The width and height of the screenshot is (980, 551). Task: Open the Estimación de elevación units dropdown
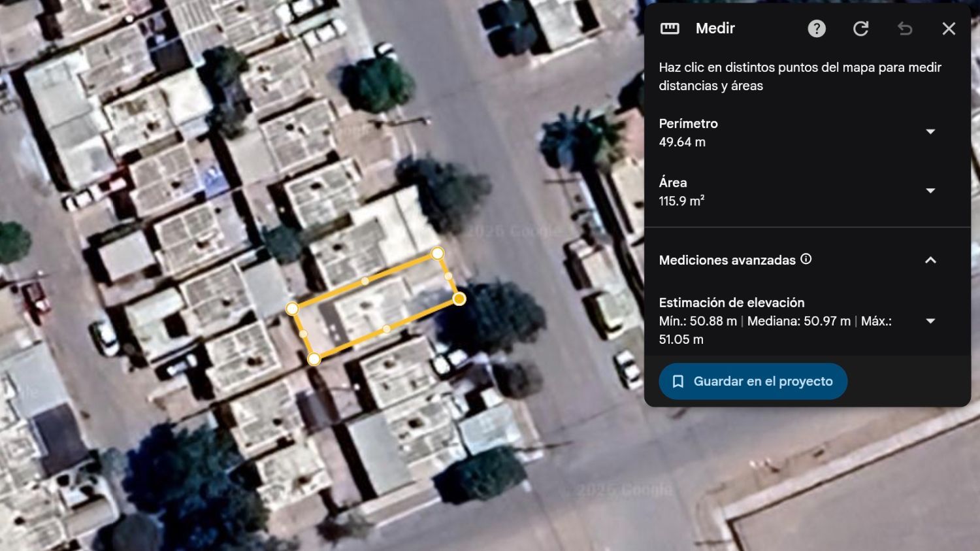930,321
